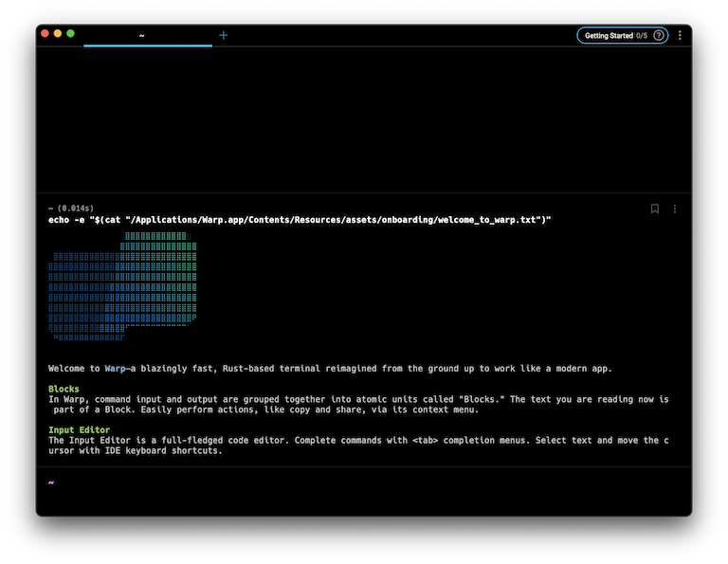Click the echo -e command line text
The height and width of the screenshot is (564, 728).
(300, 220)
